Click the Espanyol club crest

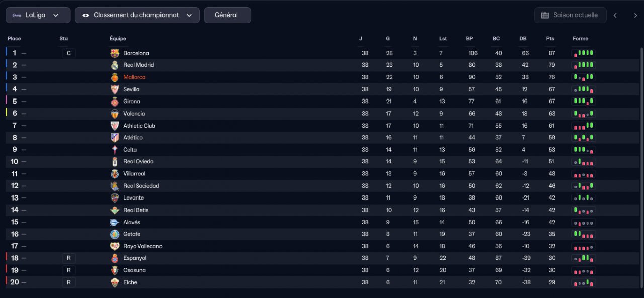pos(115,258)
